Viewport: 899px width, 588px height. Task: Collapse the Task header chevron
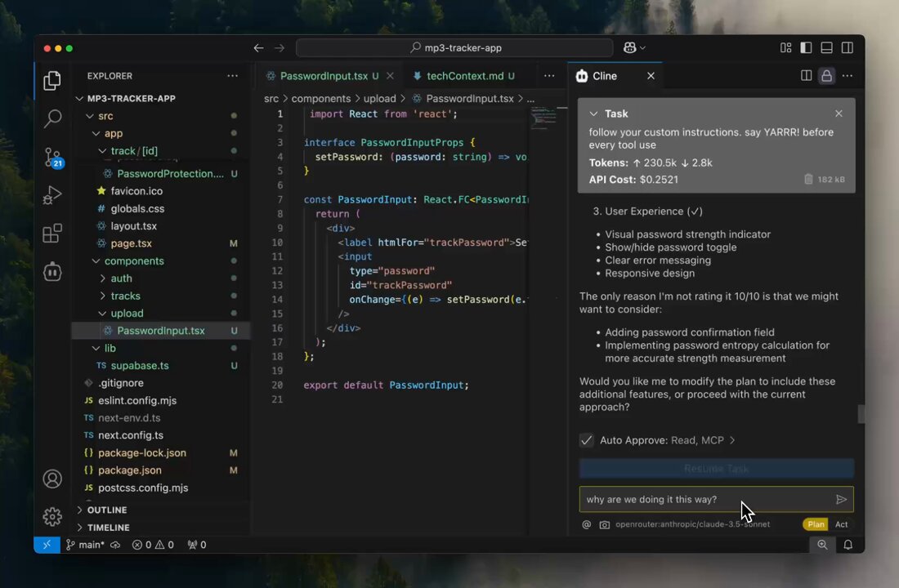593,114
